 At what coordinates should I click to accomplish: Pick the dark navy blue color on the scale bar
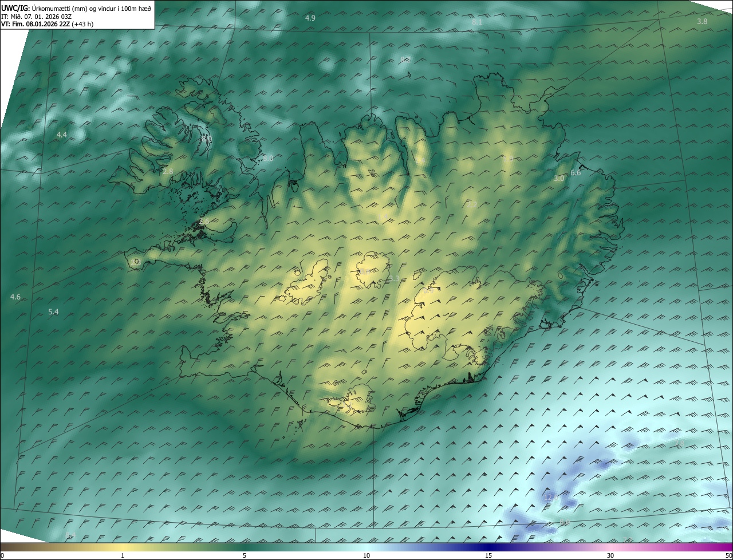point(488,547)
